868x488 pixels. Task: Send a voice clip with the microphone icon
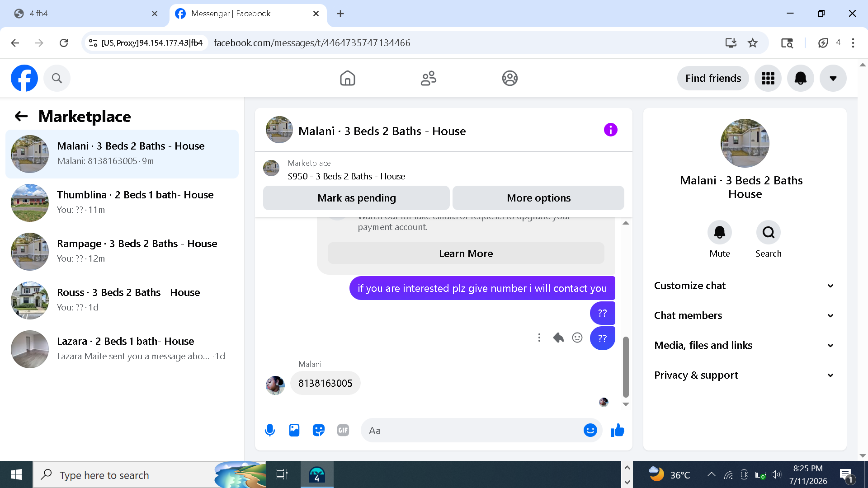tap(270, 430)
